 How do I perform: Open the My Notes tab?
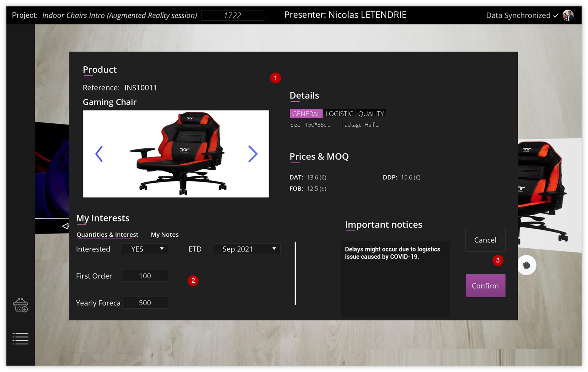click(165, 235)
